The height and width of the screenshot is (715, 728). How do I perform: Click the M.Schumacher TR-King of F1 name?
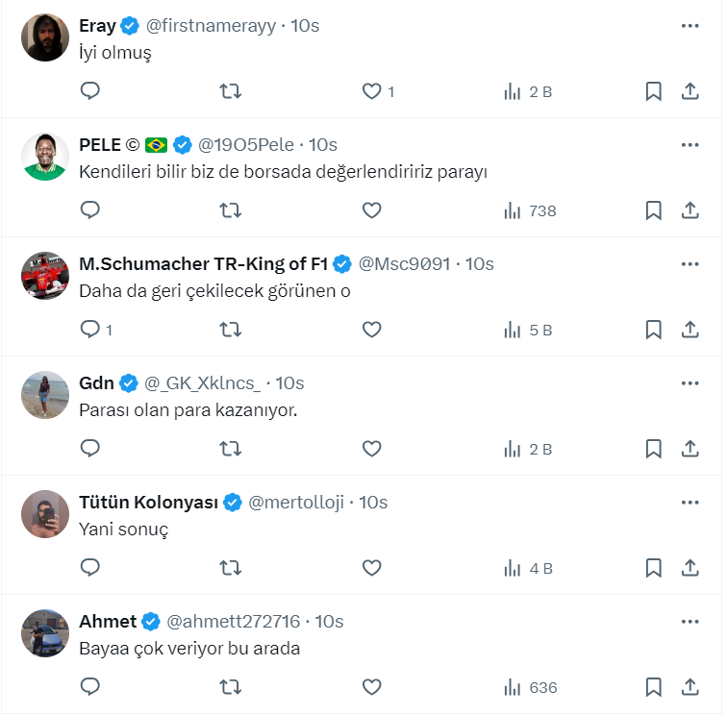pyautogui.click(x=203, y=264)
